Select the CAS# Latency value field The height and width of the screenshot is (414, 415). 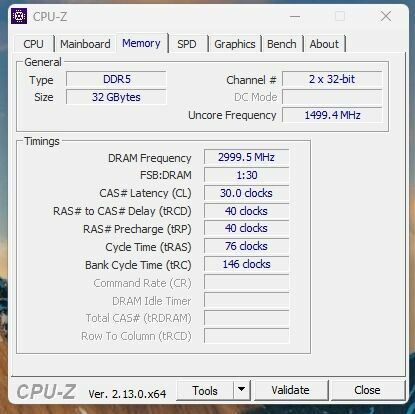coord(246,193)
